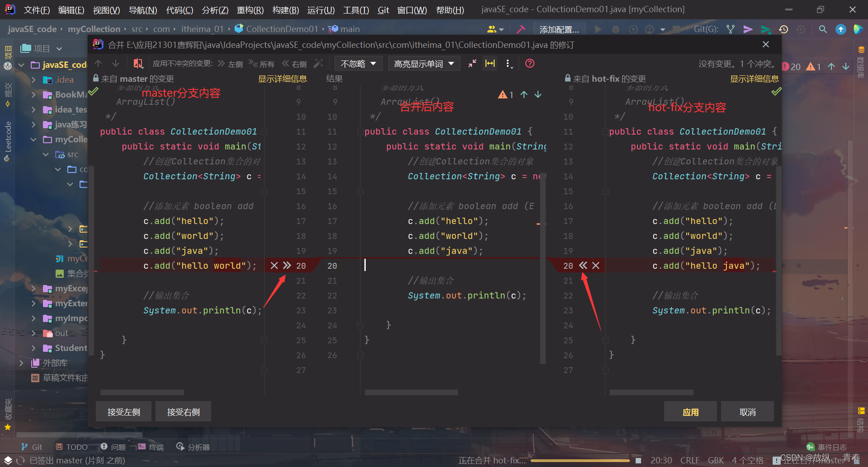
Task: Toggle synchronized scrolling in merge dialog
Action: [x=490, y=64]
